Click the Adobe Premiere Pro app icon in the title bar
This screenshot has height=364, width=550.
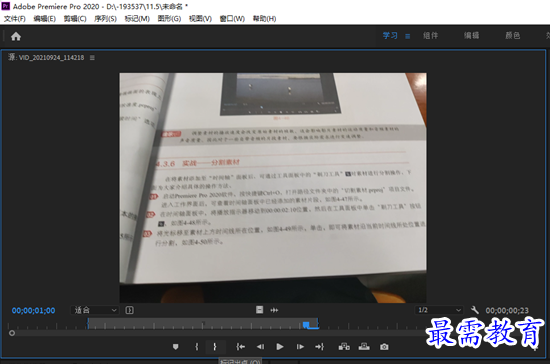tap(6, 6)
